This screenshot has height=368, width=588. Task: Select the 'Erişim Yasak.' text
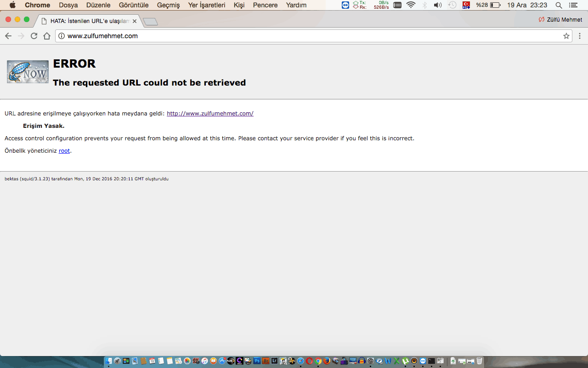[44, 126]
